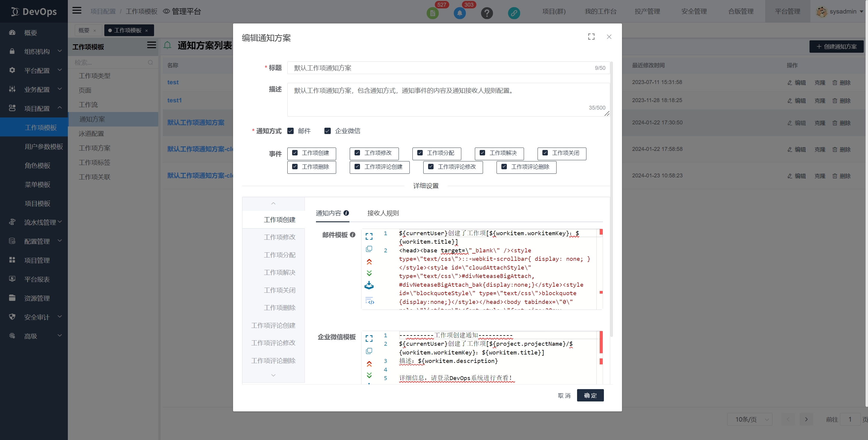Expand dialog to fullscreen
The image size is (868, 440).
click(x=591, y=37)
